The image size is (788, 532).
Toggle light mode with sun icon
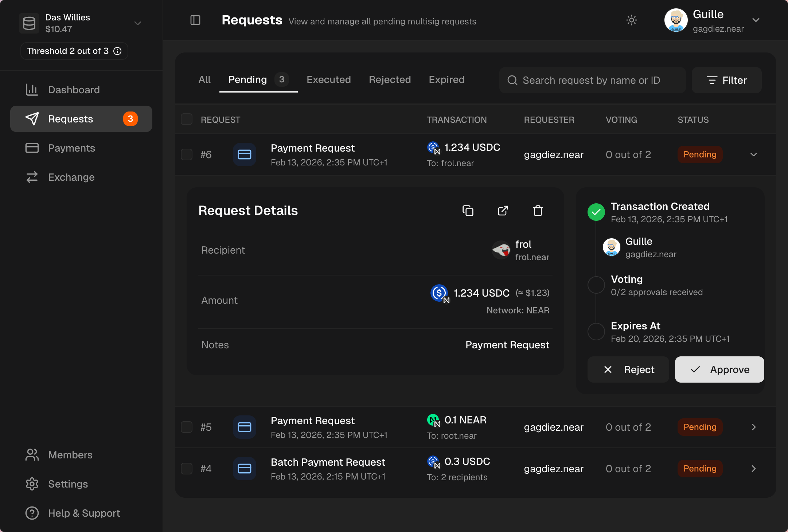click(631, 20)
